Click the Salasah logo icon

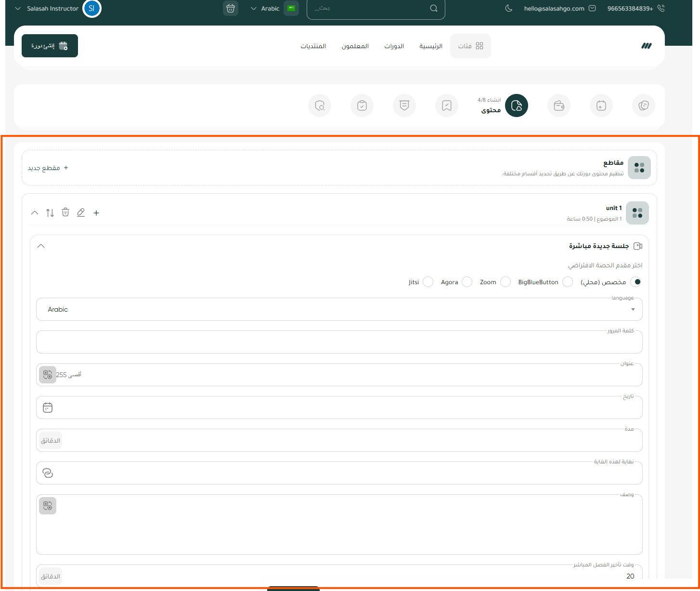646,46
